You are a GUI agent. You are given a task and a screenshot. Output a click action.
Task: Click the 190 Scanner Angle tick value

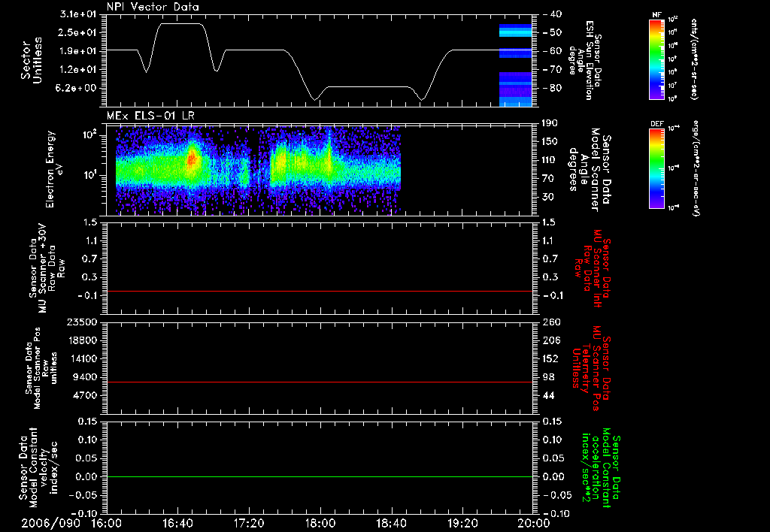pos(550,123)
